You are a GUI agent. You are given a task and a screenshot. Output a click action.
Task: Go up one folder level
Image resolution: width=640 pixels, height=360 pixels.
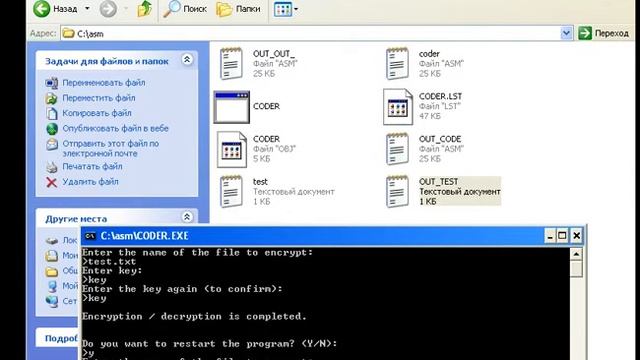(x=144, y=9)
